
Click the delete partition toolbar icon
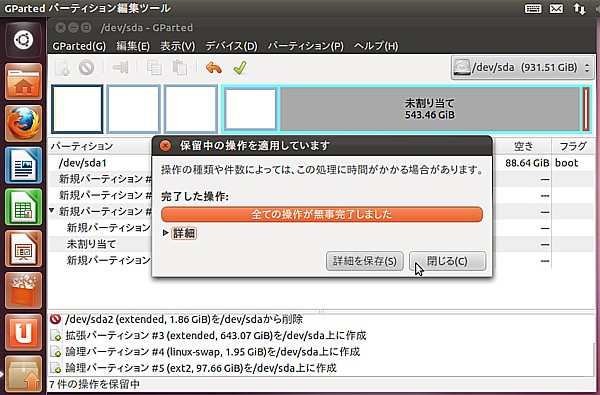(x=86, y=68)
